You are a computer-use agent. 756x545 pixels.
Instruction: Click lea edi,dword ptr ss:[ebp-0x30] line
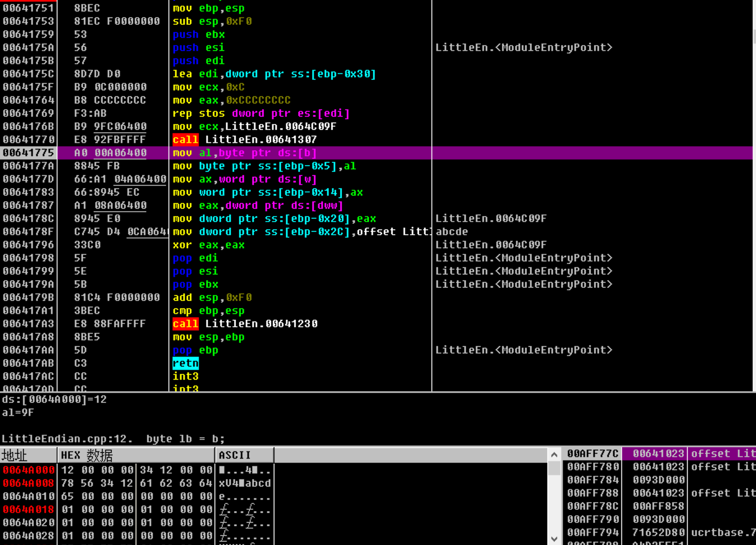(x=274, y=74)
